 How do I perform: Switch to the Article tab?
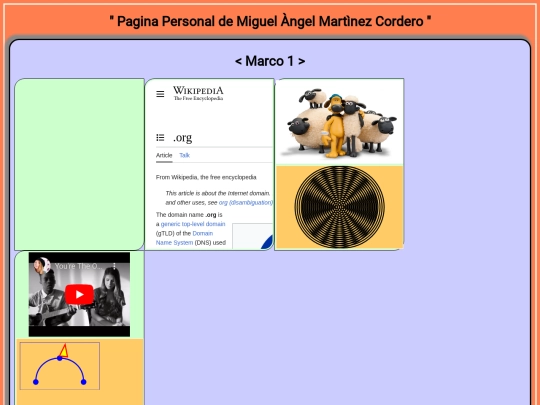click(x=164, y=155)
